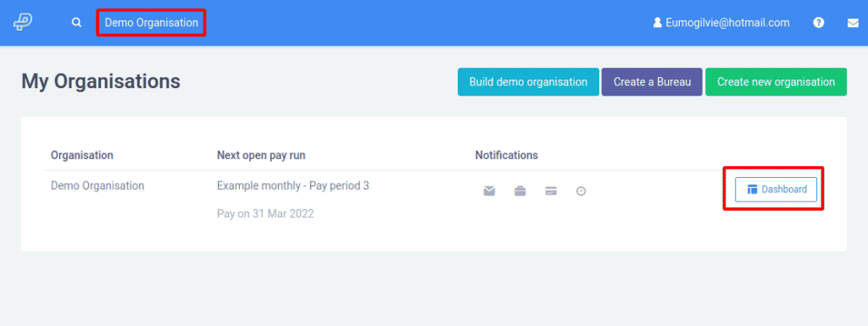The image size is (868, 326).
Task: Open the help question mark icon
Action: tap(819, 23)
